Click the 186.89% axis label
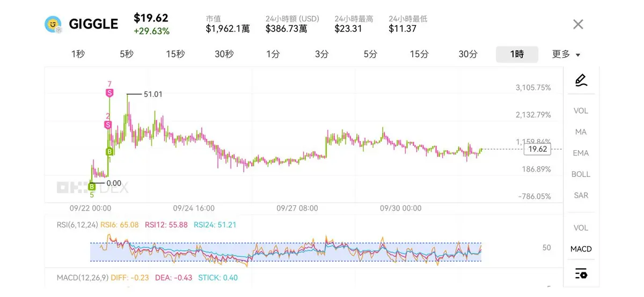Image resolution: width=644 pixels, height=297 pixels. 536,169
